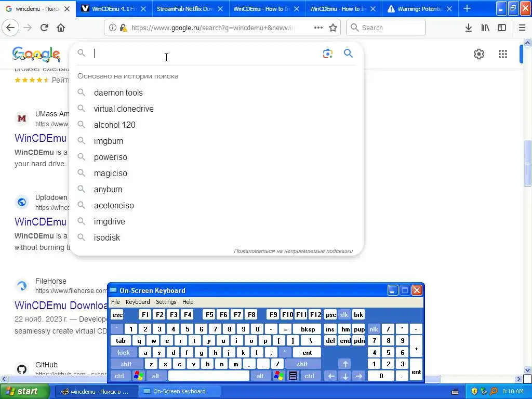Click the search magnifier icon in system tray
This screenshot has height=399, width=532.
pyautogui.click(x=494, y=391)
